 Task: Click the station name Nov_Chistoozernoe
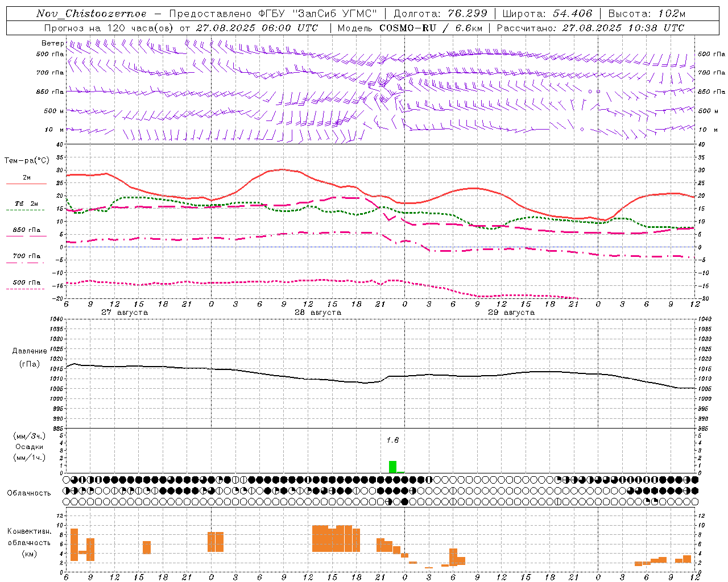pyautogui.click(x=92, y=14)
